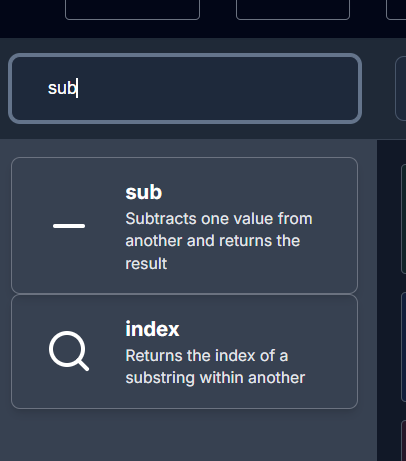
Task: Click the dark canvas strip beside results list
Action: click(x=388, y=300)
